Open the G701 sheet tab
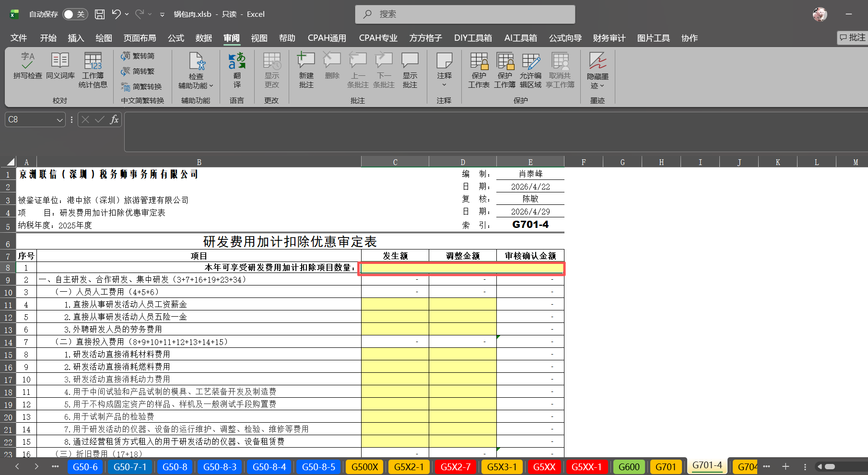 (x=666, y=467)
